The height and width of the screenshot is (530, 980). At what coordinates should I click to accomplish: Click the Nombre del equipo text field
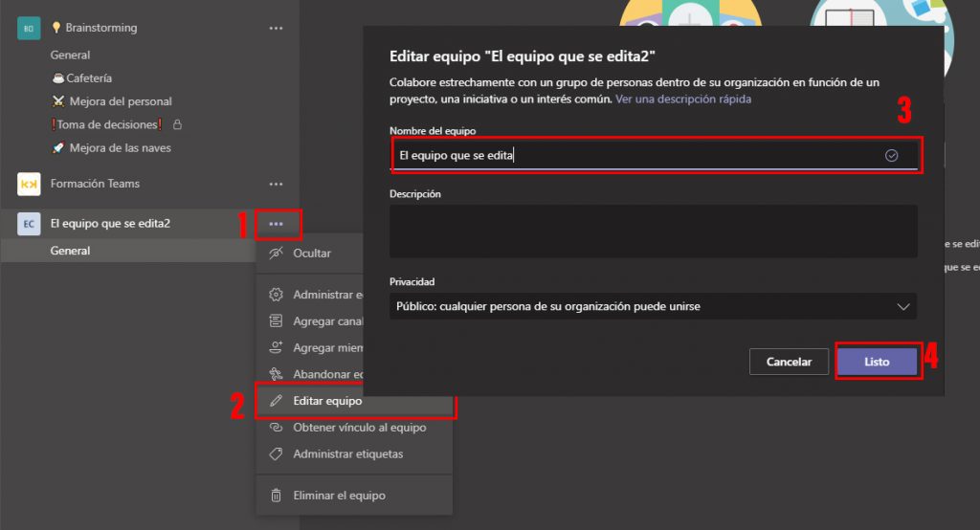tap(636, 155)
